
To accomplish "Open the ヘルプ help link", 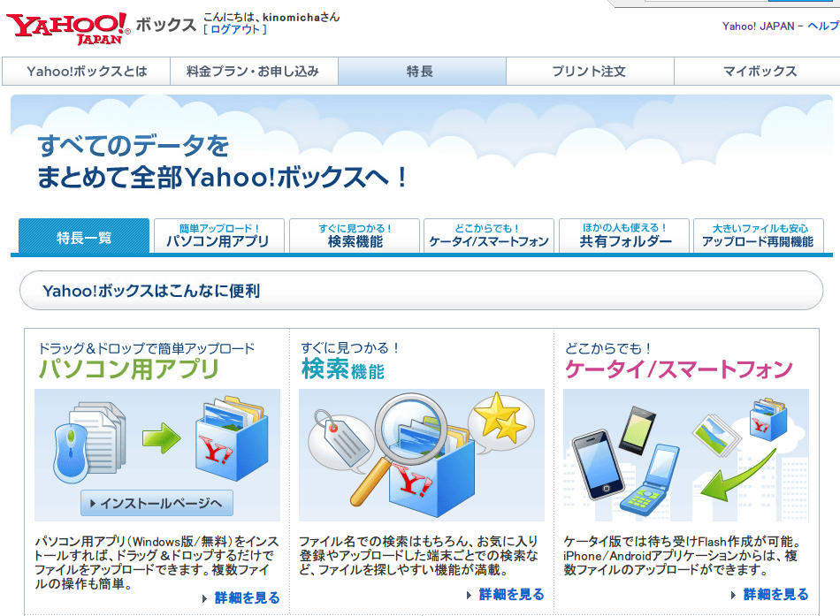I will (x=823, y=26).
